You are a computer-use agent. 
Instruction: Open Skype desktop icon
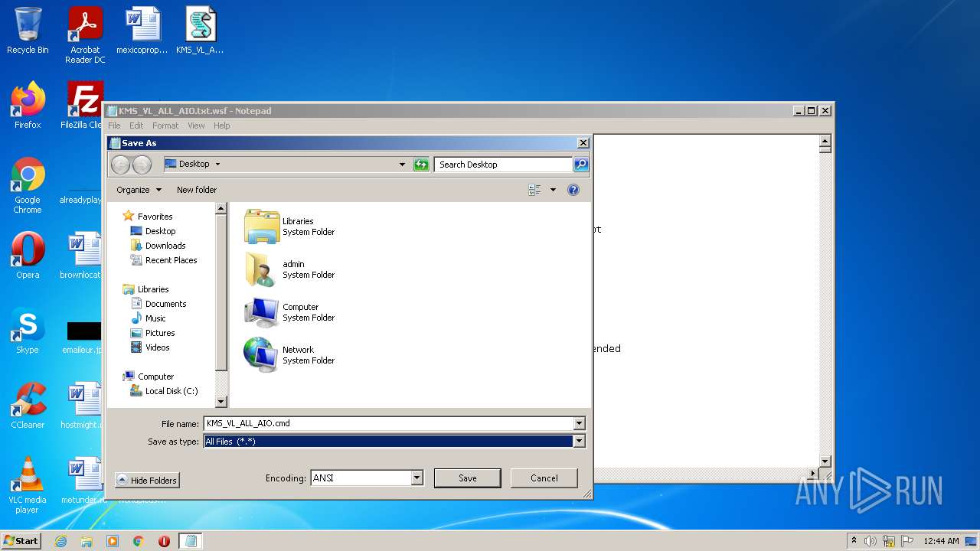(28, 331)
